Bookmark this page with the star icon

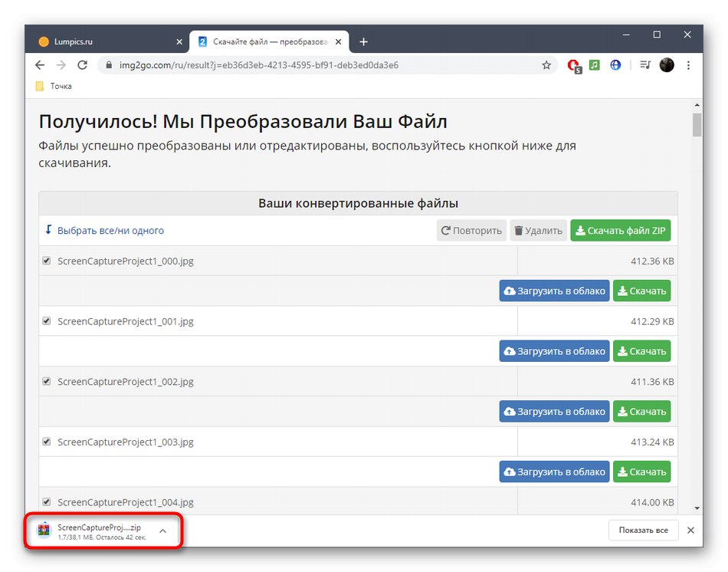(x=546, y=65)
